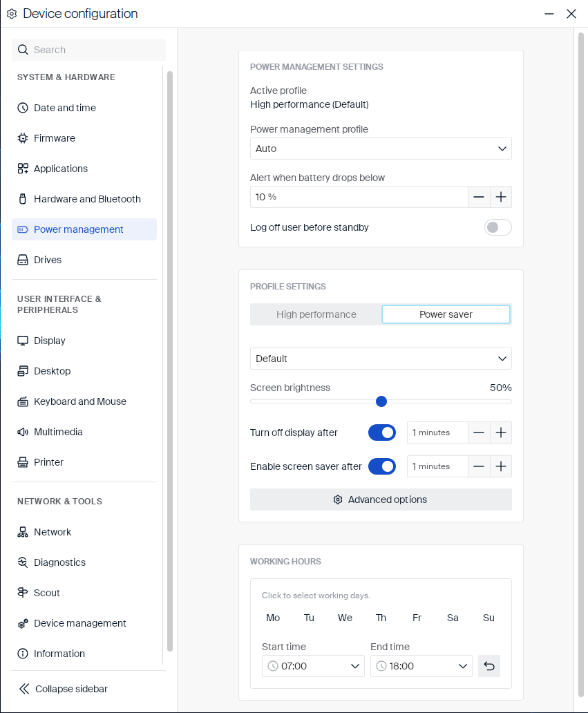
Task: Click the Desktop icon in sidebar
Action: 23,371
